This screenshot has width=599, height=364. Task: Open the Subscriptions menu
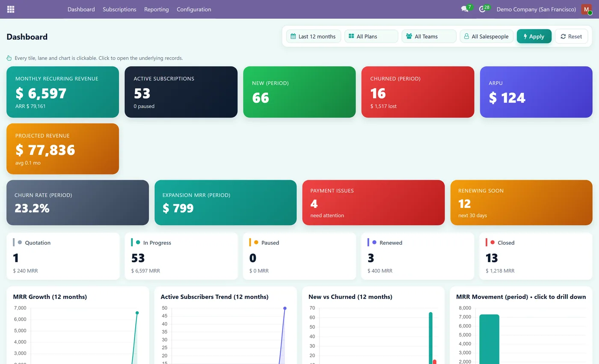119,9
